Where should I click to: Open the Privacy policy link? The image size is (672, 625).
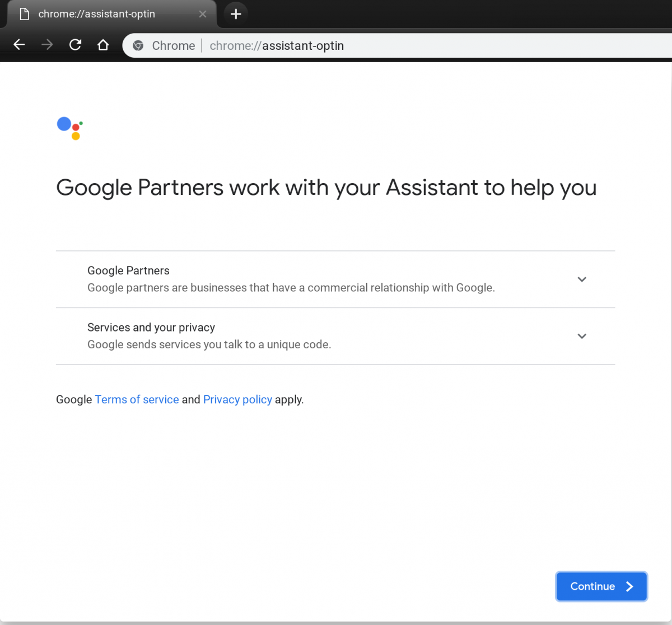[x=237, y=399]
